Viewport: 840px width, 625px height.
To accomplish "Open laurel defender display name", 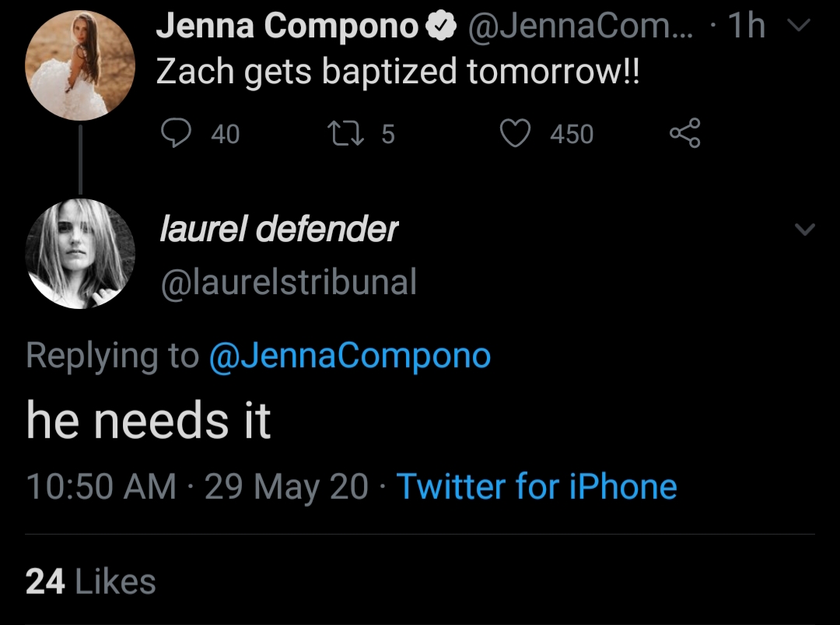I will pos(278,229).
